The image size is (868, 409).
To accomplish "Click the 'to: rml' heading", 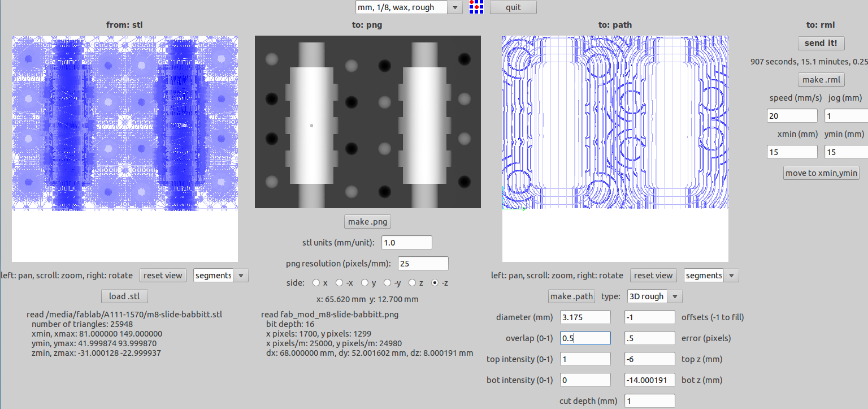I will point(821,25).
